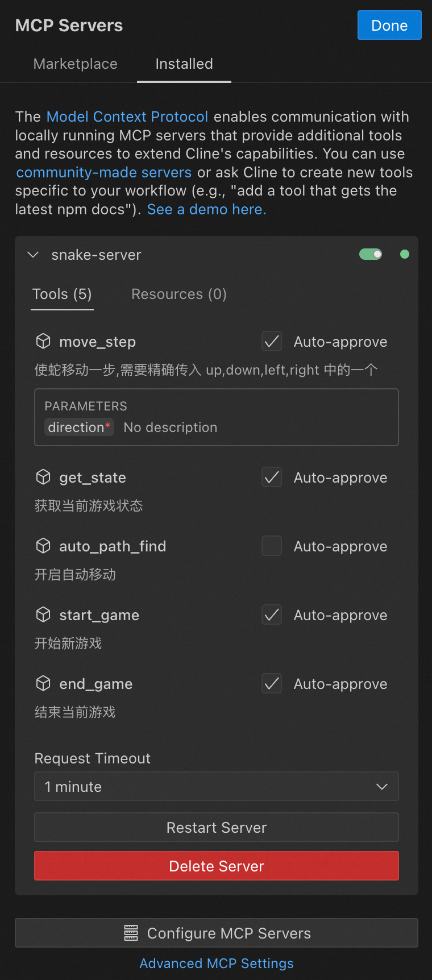The width and height of the screenshot is (432, 980).
Task: Click the move_step tool cube icon
Action: (43, 341)
